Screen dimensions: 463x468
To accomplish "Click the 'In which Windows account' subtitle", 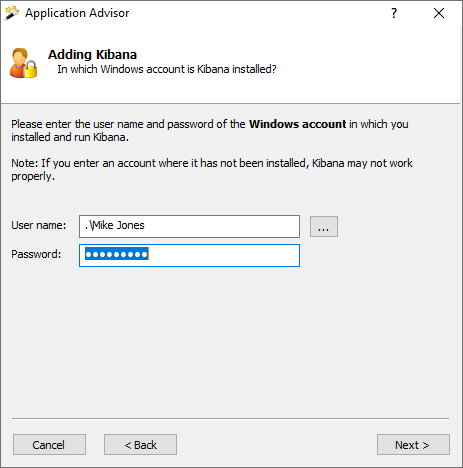I will (167, 69).
